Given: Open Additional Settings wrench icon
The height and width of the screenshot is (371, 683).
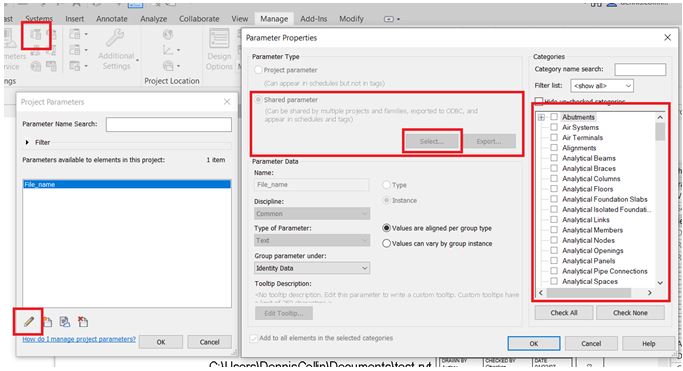Looking at the screenshot, I should pyautogui.click(x=115, y=38).
